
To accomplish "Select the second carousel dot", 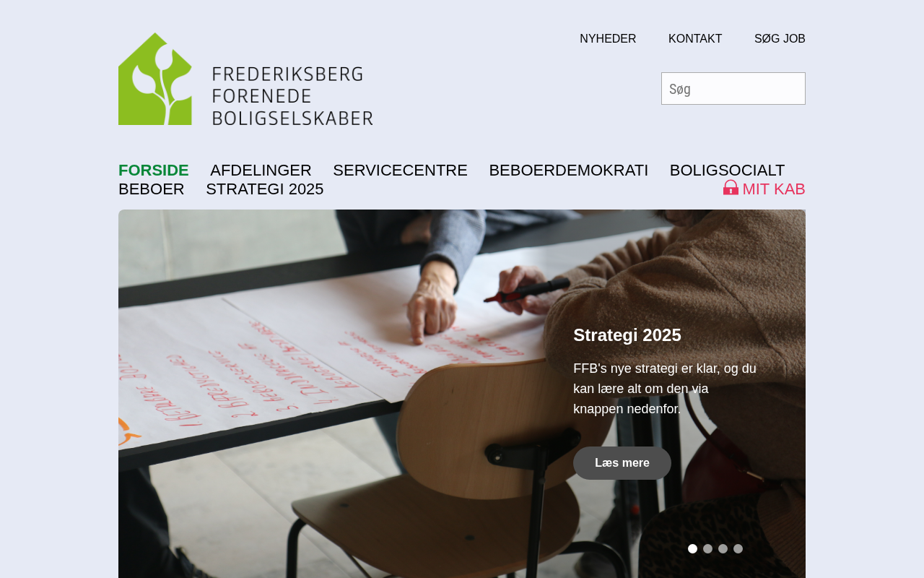I will click(707, 549).
